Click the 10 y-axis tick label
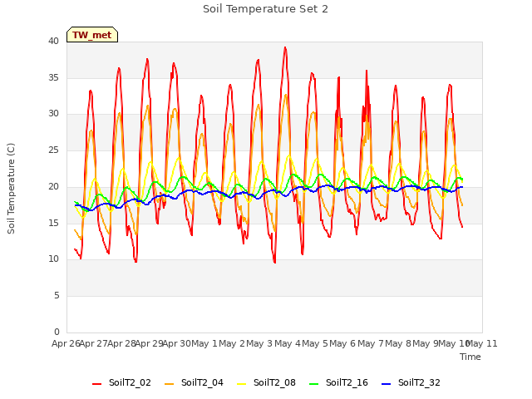The width and height of the screenshot is (532, 399). pyautogui.click(x=53, y=259)
